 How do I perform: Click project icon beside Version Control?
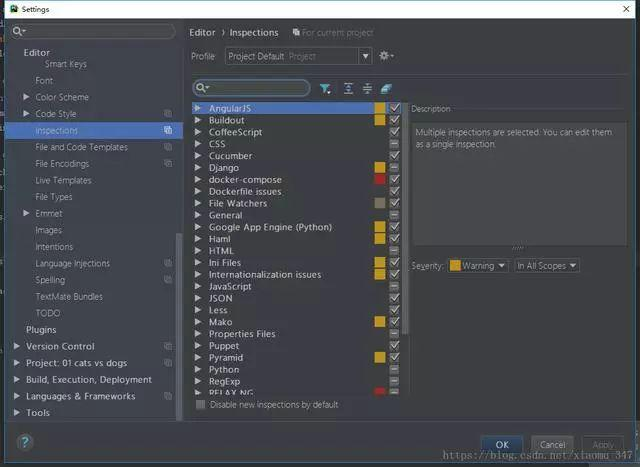tap(168, 346)
